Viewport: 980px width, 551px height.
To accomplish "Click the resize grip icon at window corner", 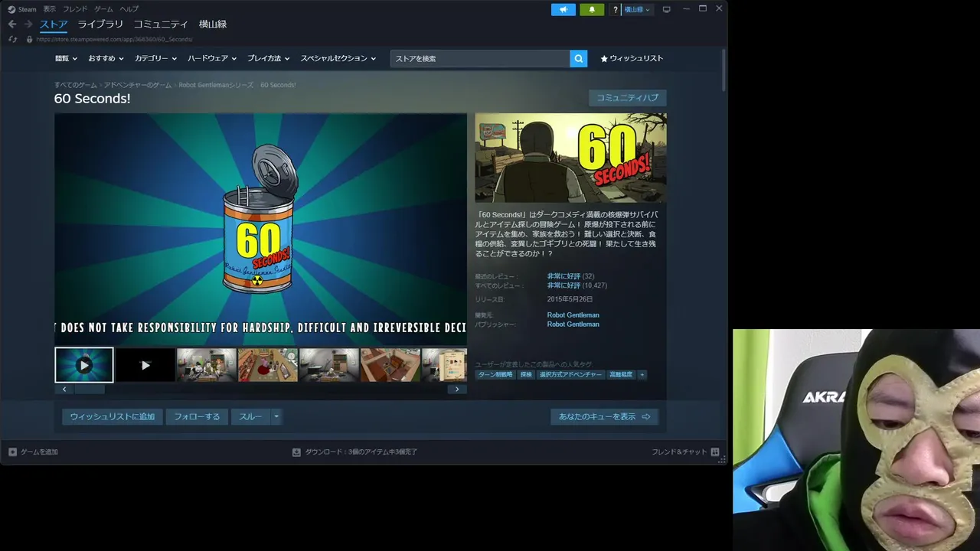I will pos(722,460).
